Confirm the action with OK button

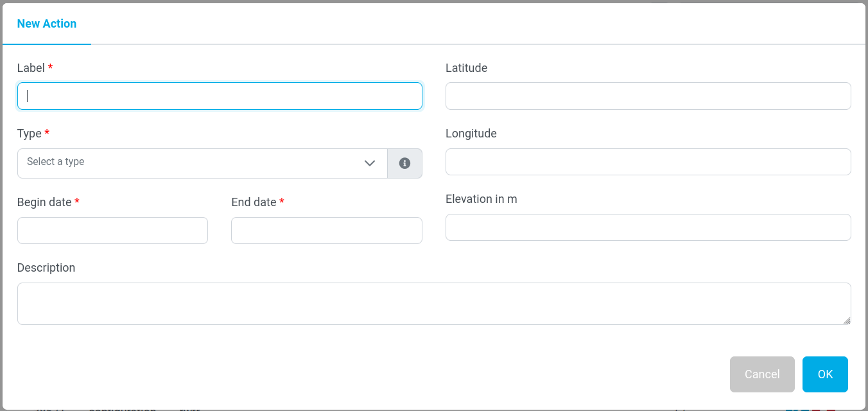[x=825, y=374]
